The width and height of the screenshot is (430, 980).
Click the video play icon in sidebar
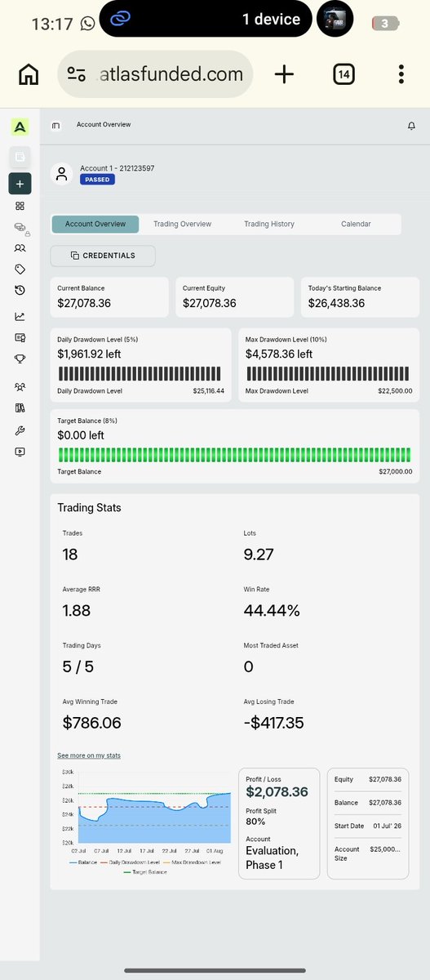click(20, 452)
